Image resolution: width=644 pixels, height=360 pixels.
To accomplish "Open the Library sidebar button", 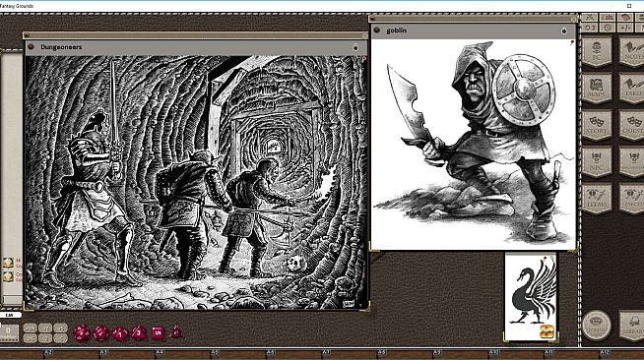I will click(632, 326).
